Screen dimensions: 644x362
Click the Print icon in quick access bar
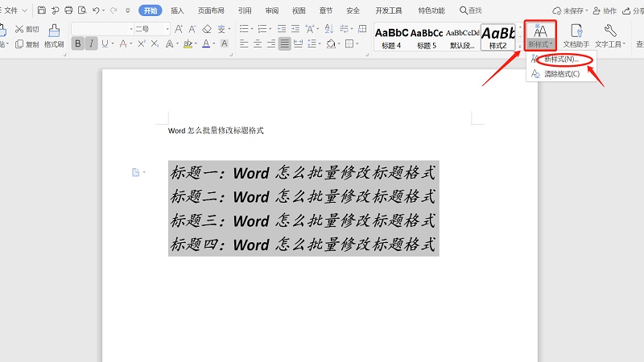pyautogui.click(x=68, y=10)
